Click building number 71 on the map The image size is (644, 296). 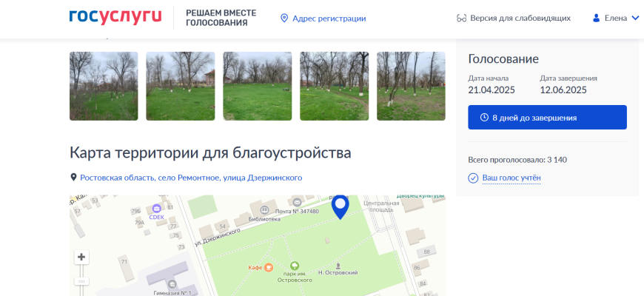tap(123, 261)
